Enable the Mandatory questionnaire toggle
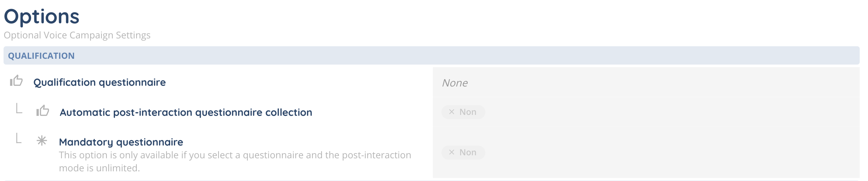Viewport: 868px width, 181px height. pos(463,152)
